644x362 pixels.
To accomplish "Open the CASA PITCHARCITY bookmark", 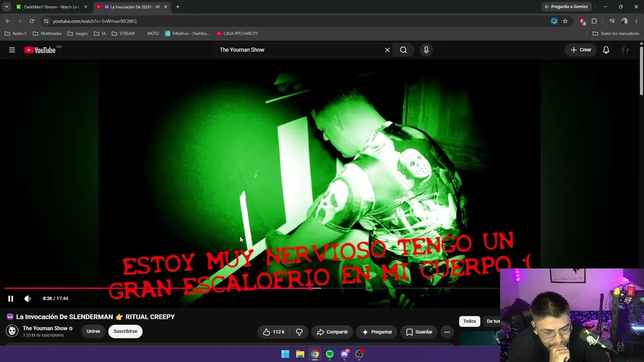I will [x=237, y=34].
